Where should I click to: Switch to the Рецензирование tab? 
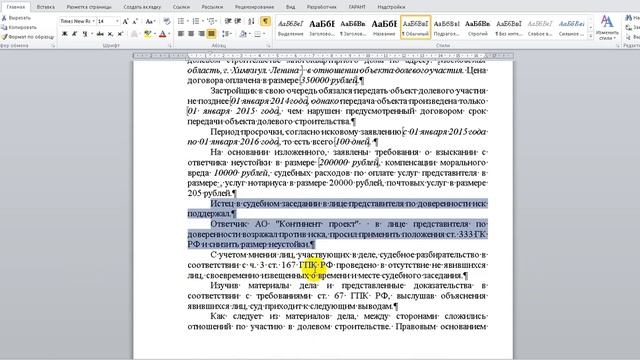tap(254, 7)
